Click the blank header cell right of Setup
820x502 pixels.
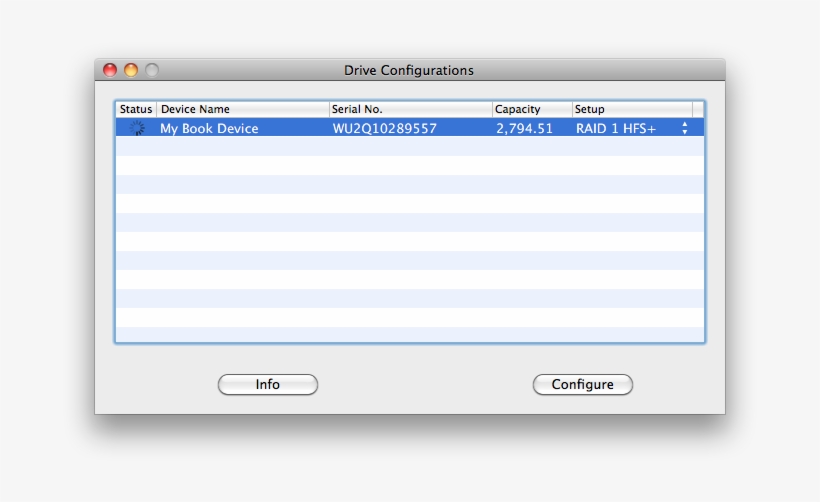[x=698, y=109]
